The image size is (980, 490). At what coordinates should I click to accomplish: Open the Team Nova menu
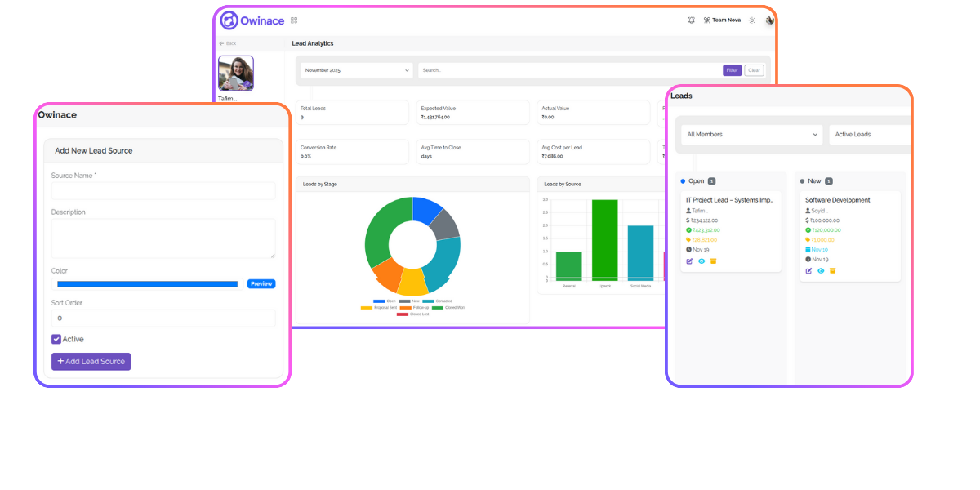[722, 20]
